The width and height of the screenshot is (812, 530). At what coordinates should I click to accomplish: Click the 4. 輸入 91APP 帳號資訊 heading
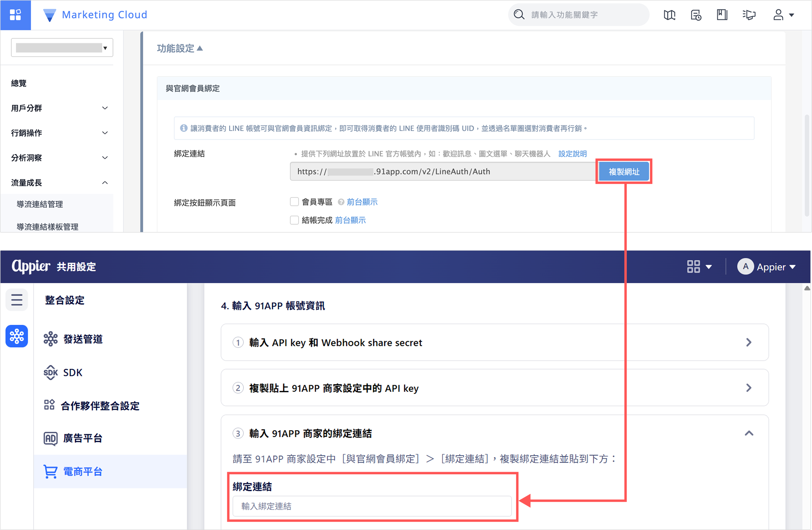[x=273, y=306]
